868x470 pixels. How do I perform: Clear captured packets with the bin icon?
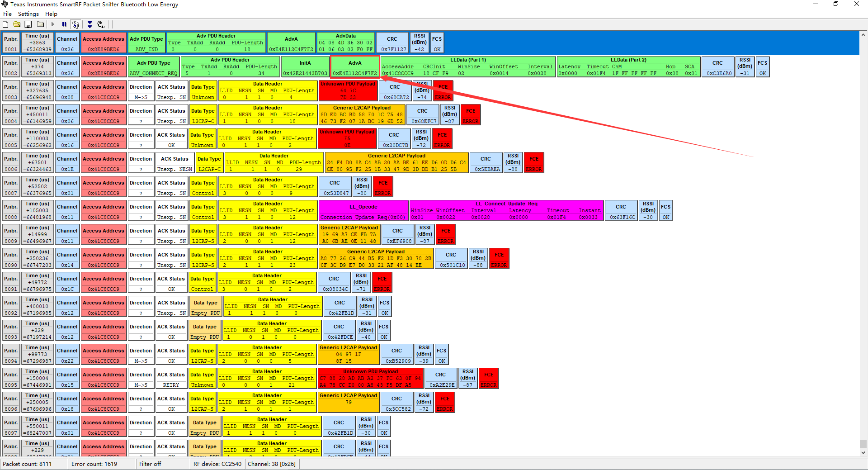point(76,24)
